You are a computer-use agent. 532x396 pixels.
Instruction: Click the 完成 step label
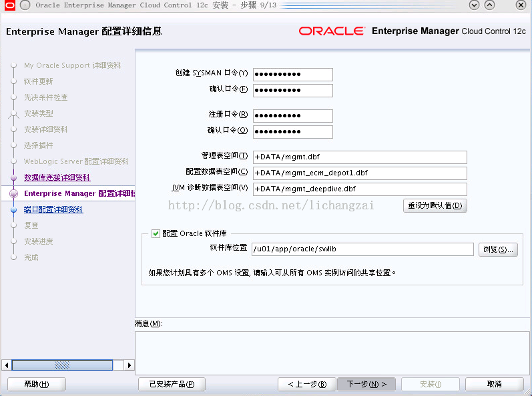[31, 257]
